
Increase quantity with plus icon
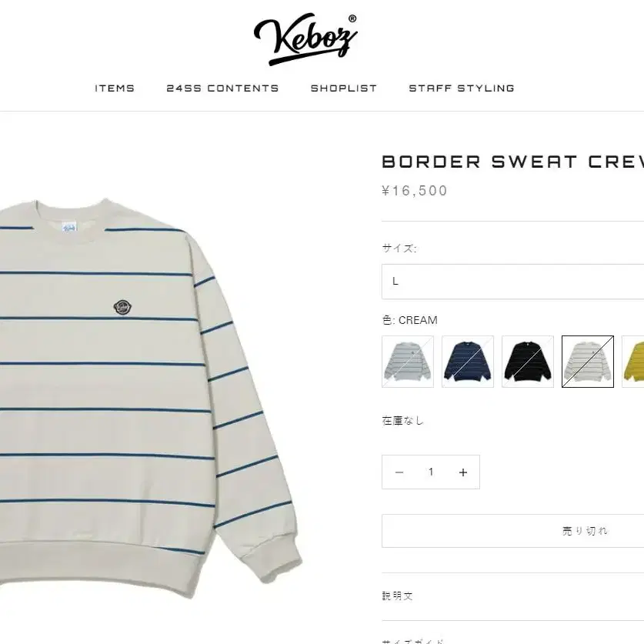pos(463,472)
